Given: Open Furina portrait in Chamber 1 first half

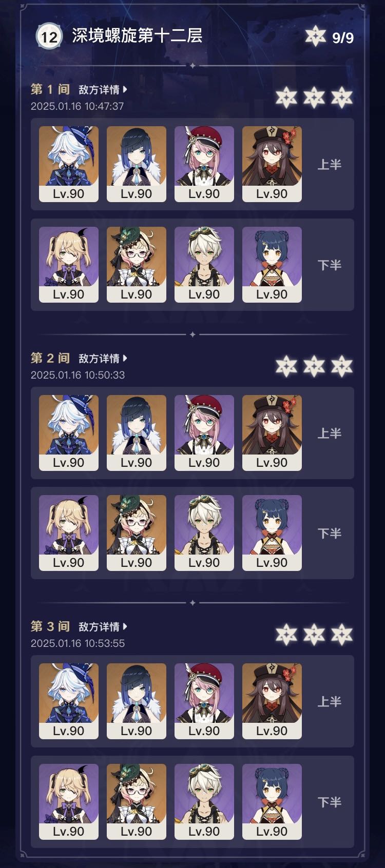Looking at the screenshot, I should tap(69, 164).
